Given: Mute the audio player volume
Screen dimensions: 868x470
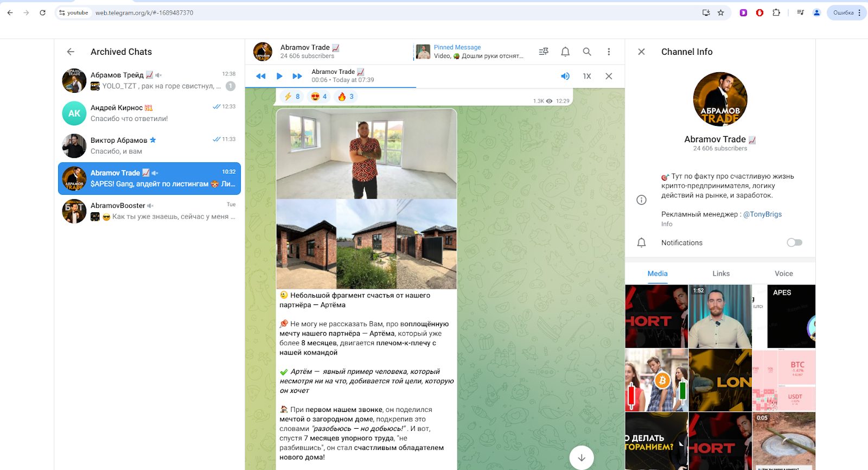Looking at the screenshot, I should [565, 76].
